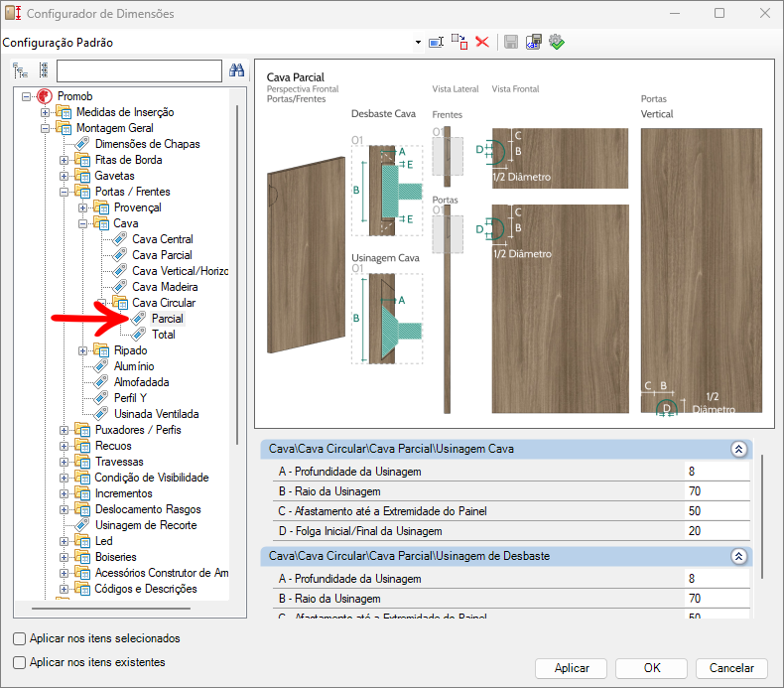Select Cava Central tree item
This screenshot has height=688, width=784.
pyautogui.click(x=163, y=239)
